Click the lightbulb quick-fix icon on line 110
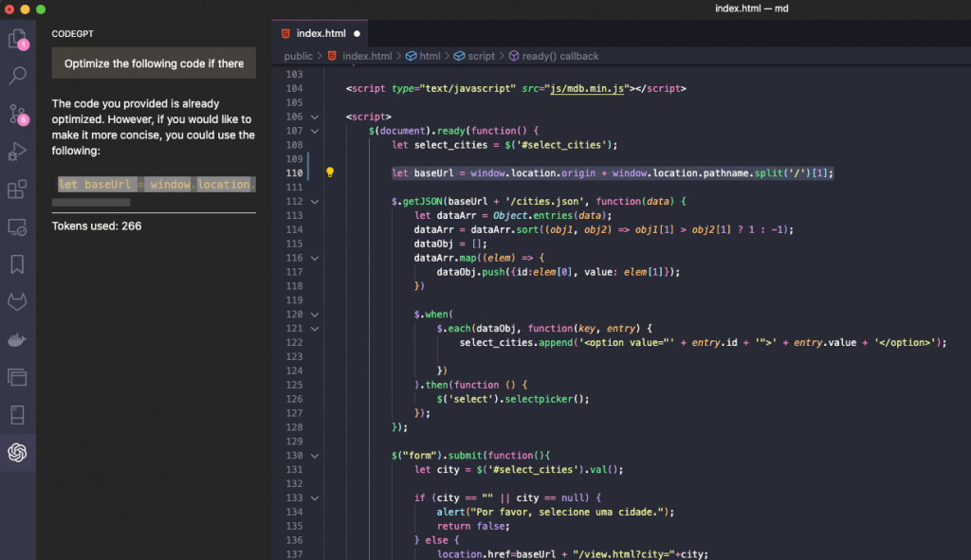The height and width of the screenshot is (560, 971). coord(330,172)
